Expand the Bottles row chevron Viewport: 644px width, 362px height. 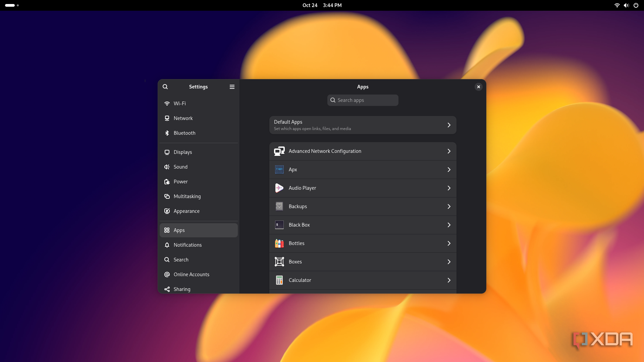(x=449, y=243)
